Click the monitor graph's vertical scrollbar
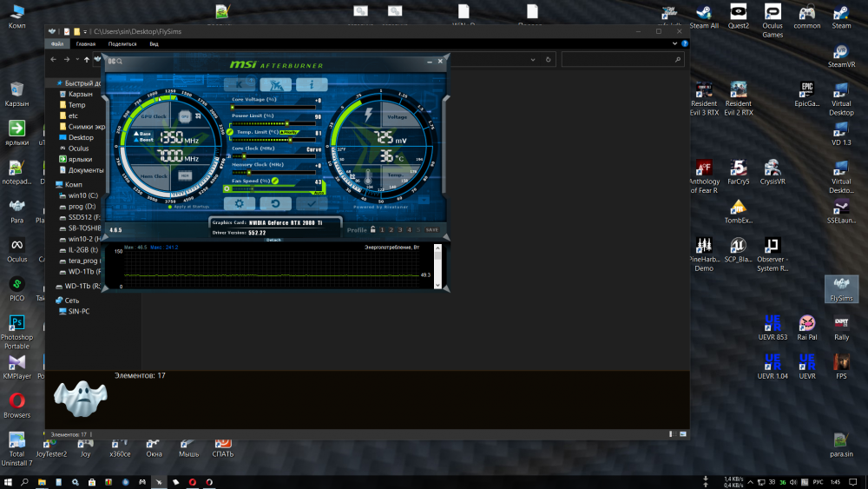The height and width of the screenshot is (489, 868). (437, 267)
